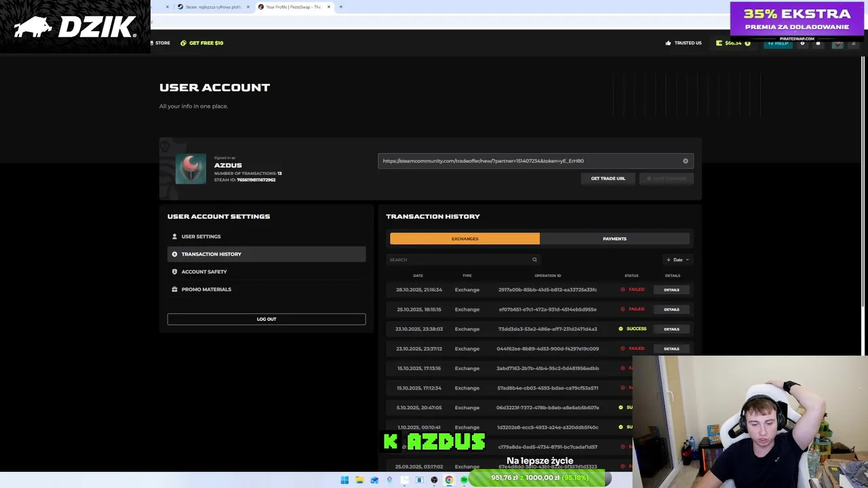Click the FAILED status of the 28.10.2025 exchange

pyautogui.click(x=633, y=289)
